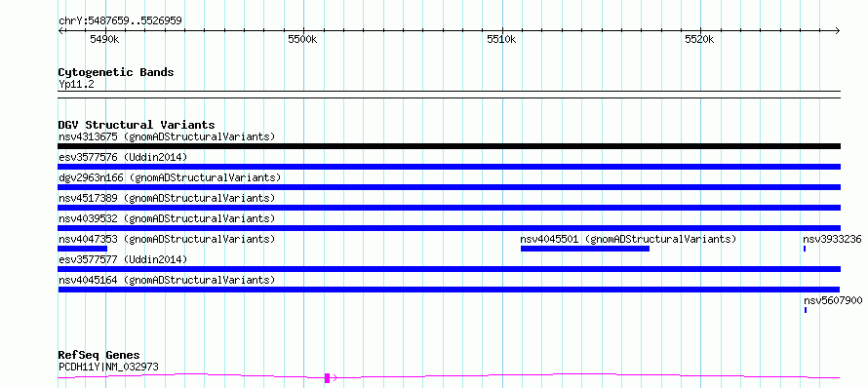Viewport: 868px width, 388px height.
Task: Select the esv3577577 blue variant bar
Action: tap(449, 269)
